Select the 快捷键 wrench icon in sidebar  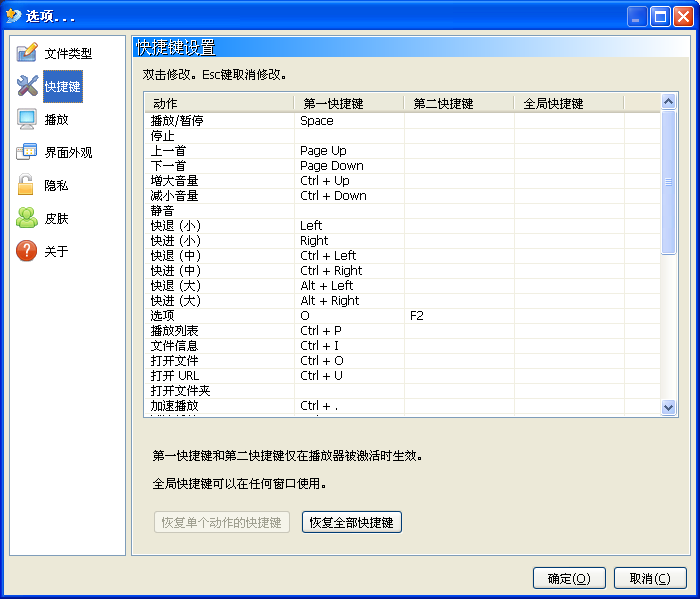click(x=27, y=86)
